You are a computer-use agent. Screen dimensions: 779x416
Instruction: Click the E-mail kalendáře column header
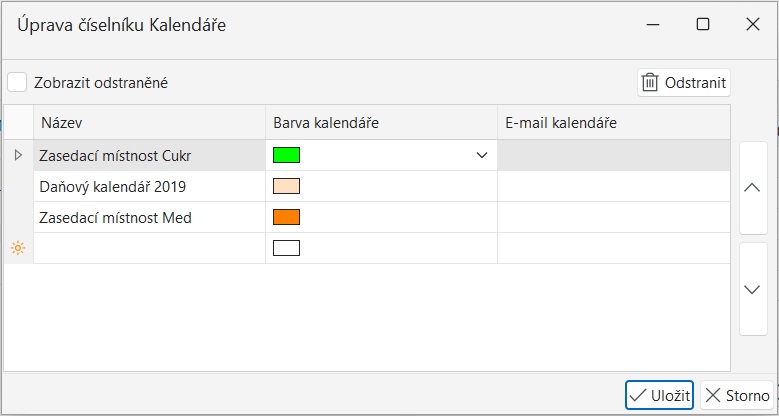click(x=613, y=123)
